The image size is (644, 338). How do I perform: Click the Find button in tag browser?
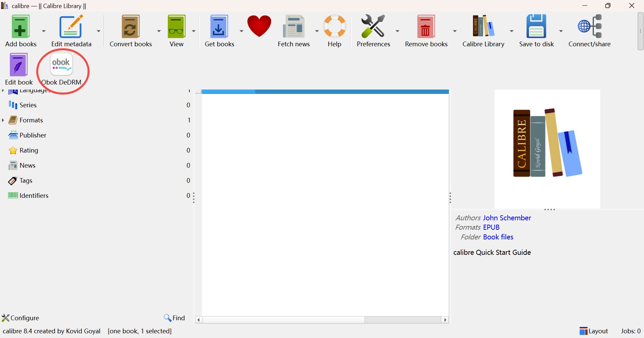pyautogui.click(x=174, y=318)
